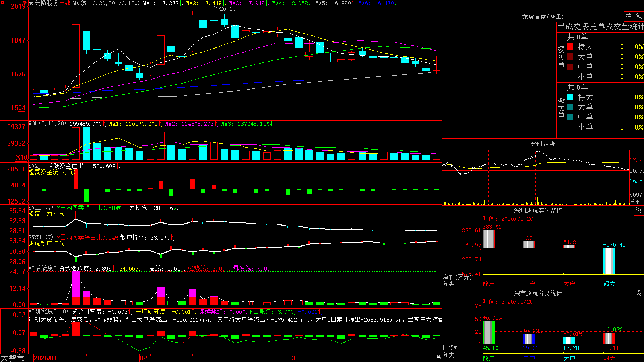Click the 超赢主力持仓 label
This screenshot has height=362, width=644.
pyautogui.click(x=46, y=214)
